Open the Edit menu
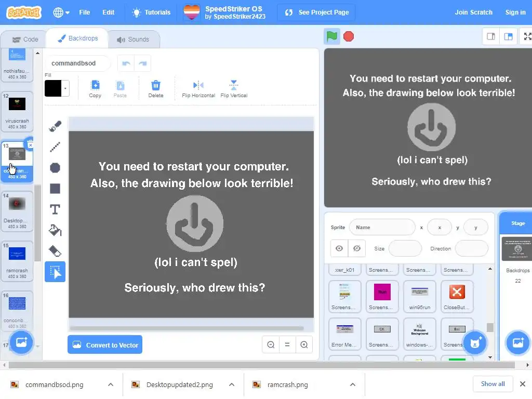The width and height of the screenshot is (532, 399). [x=108, y=12]
